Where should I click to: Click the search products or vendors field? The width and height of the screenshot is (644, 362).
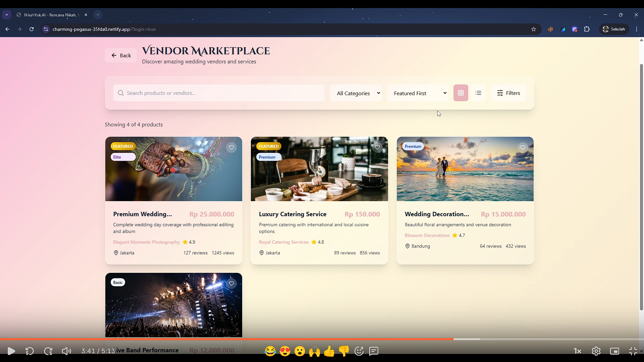tap(219, 93)
